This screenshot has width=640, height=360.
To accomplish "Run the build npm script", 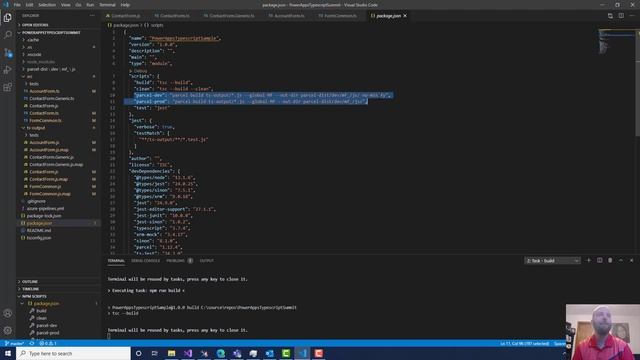I will point(41,311).
